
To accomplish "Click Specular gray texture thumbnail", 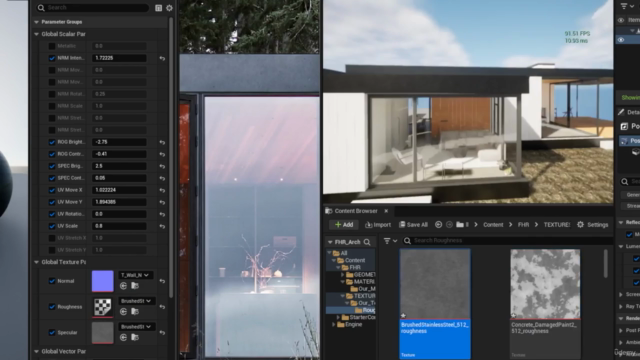I will 102,333.
